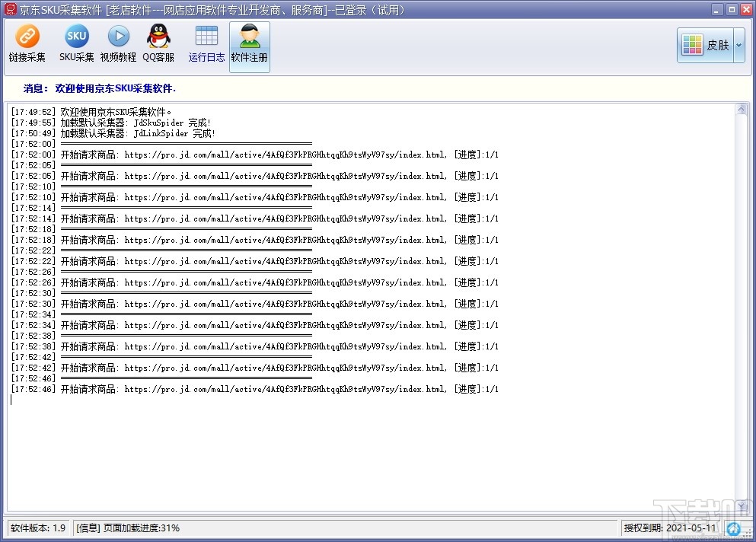Image resolution: width=756 pixels, height=542 pixels.
Task: Click 授权到期: 2021-05-11 status entry
Action: point(670,528)
